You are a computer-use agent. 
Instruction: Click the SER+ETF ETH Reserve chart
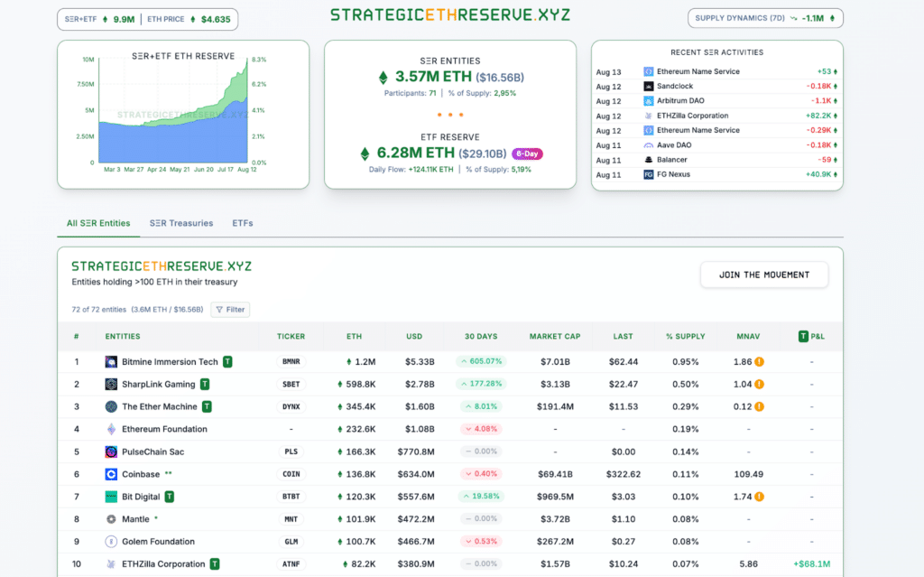point(183,115)
